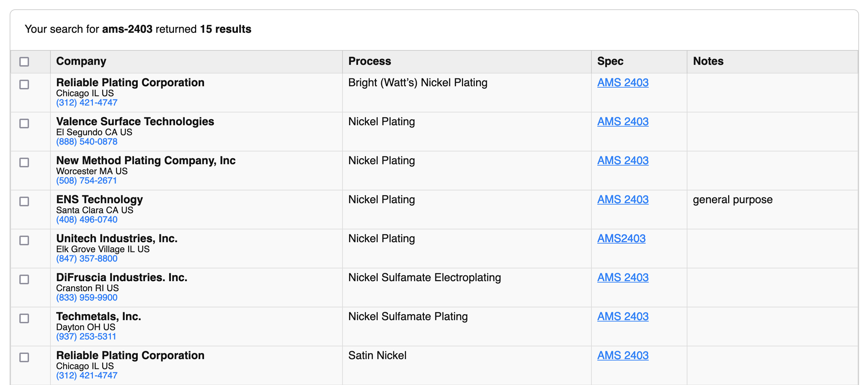This screenshot has width=868, height=385.
Task: Check the ENS Technology row checkbox
Action: click(24, 201)
